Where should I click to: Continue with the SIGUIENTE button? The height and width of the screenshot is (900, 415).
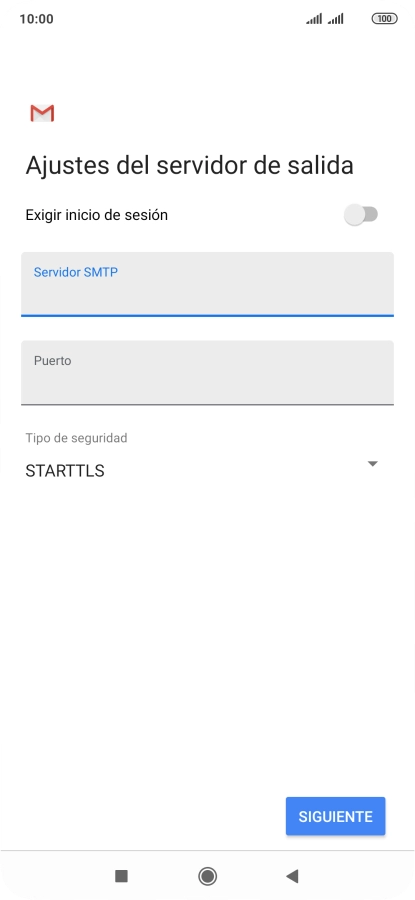(x=335, y=816)
